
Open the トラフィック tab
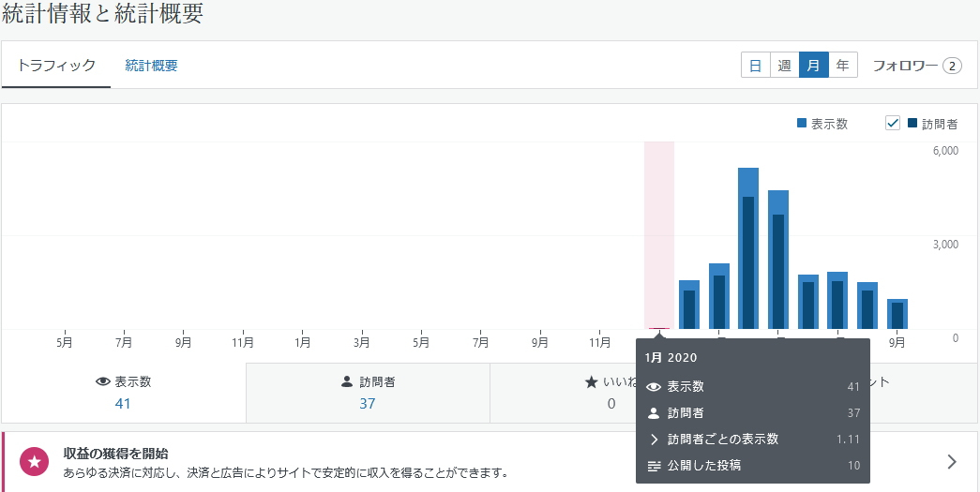click(x=56, y=66)
